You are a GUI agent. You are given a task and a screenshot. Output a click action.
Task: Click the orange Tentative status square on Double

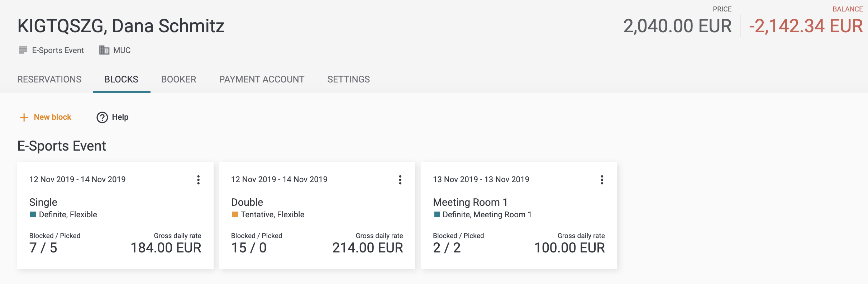pyautogui.click(x=235, y=214)
